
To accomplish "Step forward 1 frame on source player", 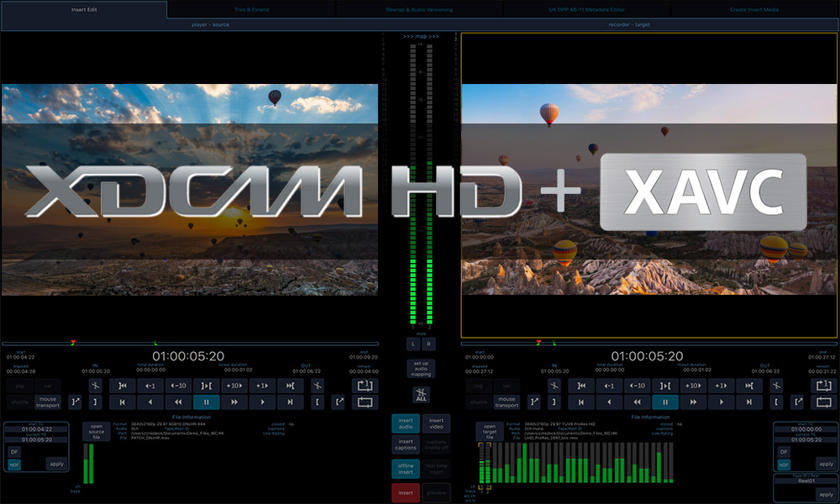I will (262, 386).
